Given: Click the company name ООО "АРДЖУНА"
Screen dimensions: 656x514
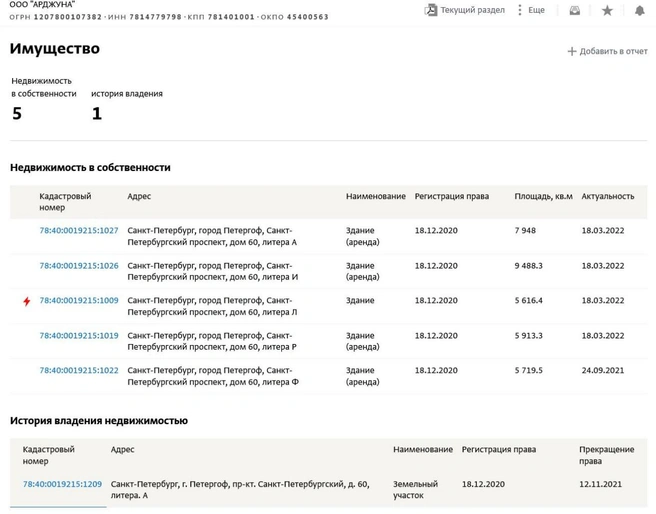Looking at the screenshot, I should coord(42,5).
